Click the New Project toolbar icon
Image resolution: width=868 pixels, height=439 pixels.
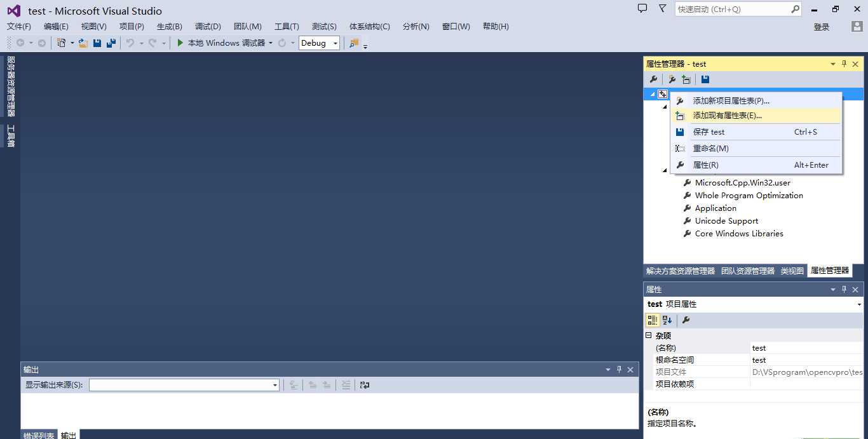pyautogui.click(x=61, y=43)
